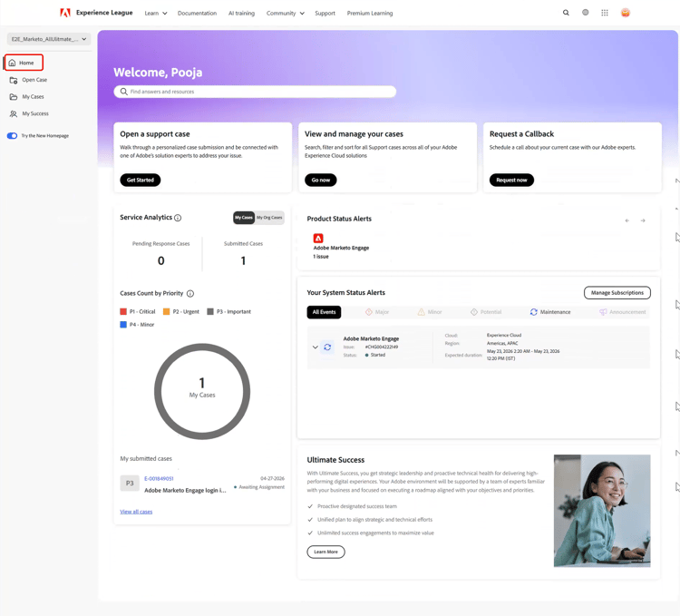Click Open Case in sidebar

34,80
